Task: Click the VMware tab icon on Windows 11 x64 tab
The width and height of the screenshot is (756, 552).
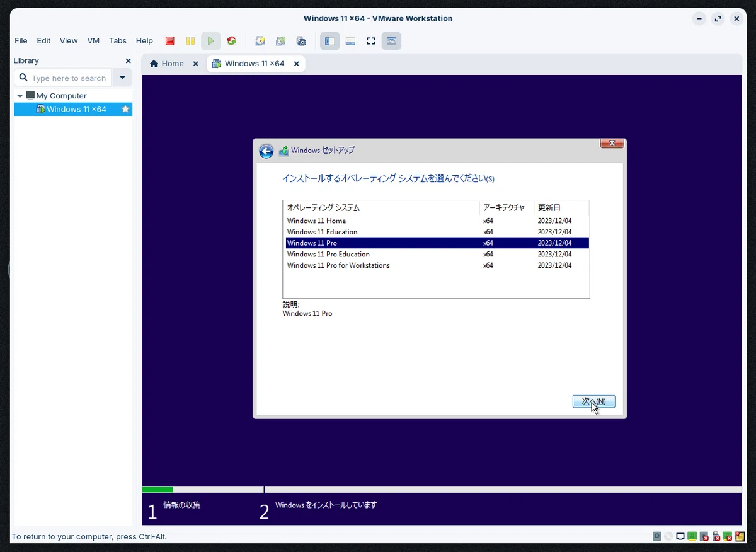Action: click(x=217, y=64)
